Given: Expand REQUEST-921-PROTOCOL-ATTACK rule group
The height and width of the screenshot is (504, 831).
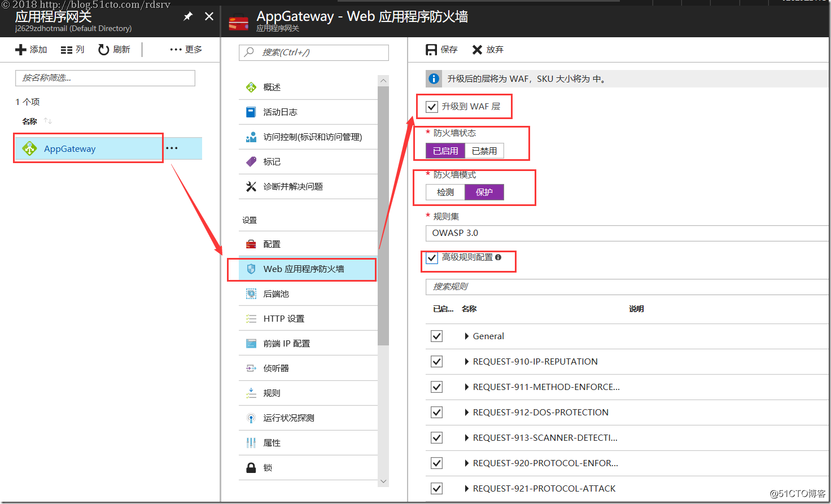Looking at the screenshot, I should click(x=467, y=489).
